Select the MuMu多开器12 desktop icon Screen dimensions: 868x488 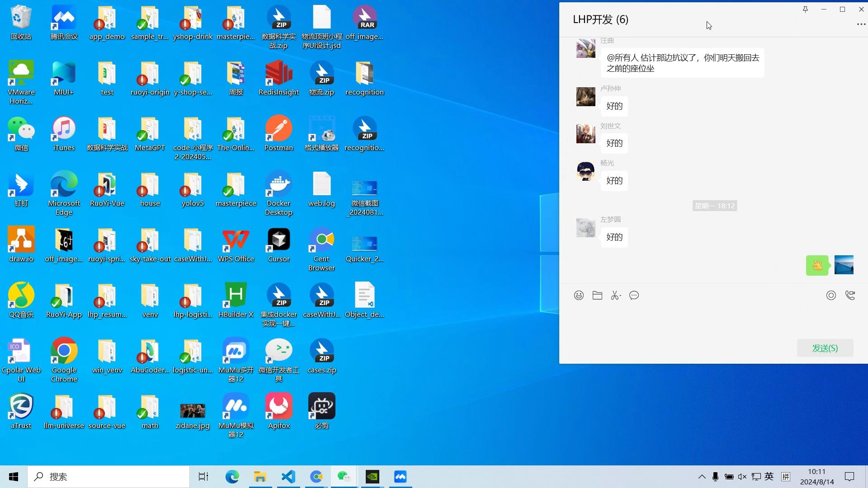236,361
